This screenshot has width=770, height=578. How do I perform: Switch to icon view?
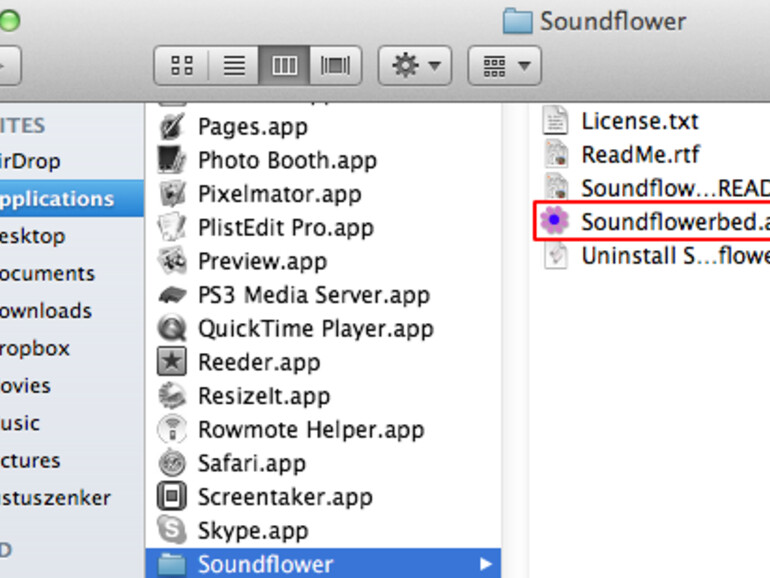coord(181,66)
